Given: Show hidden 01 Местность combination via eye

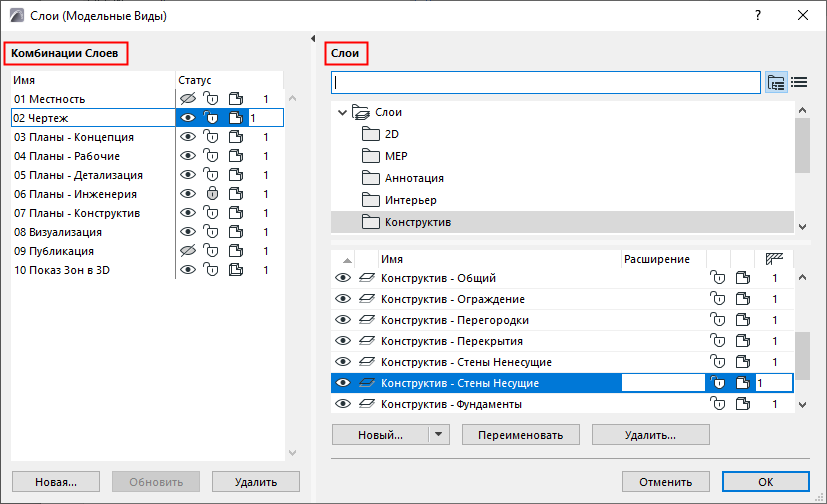Looking at the screenshot, I should pyautogui.click(x=187, y=99).
